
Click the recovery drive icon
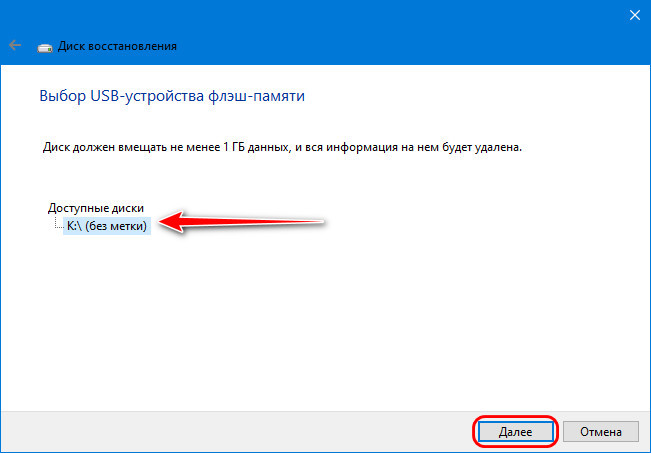click(45, 47)
